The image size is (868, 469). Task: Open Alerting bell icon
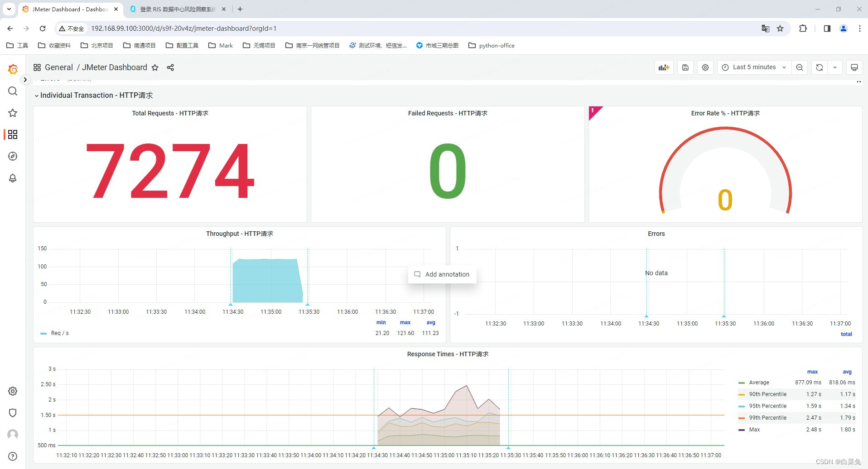coord(13,178)
